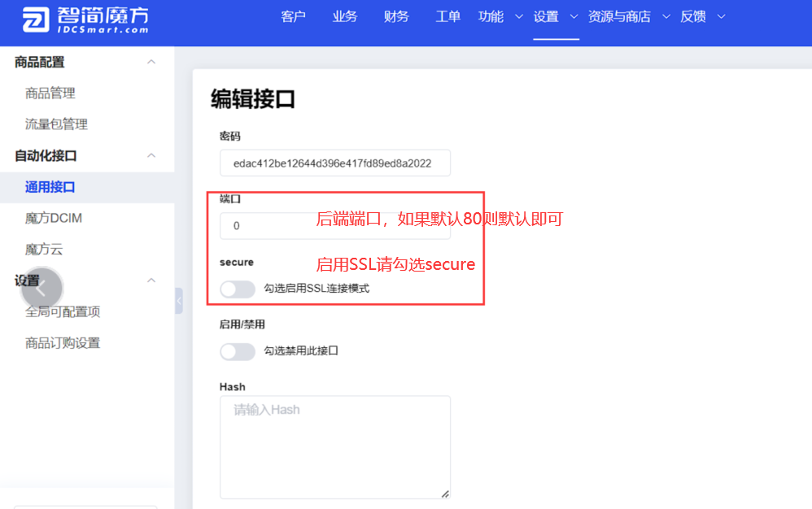Open the 反馈 dropdown arrow
Image resolution: width=812 pixels, height=509 pixels.
tap(721, 16)
